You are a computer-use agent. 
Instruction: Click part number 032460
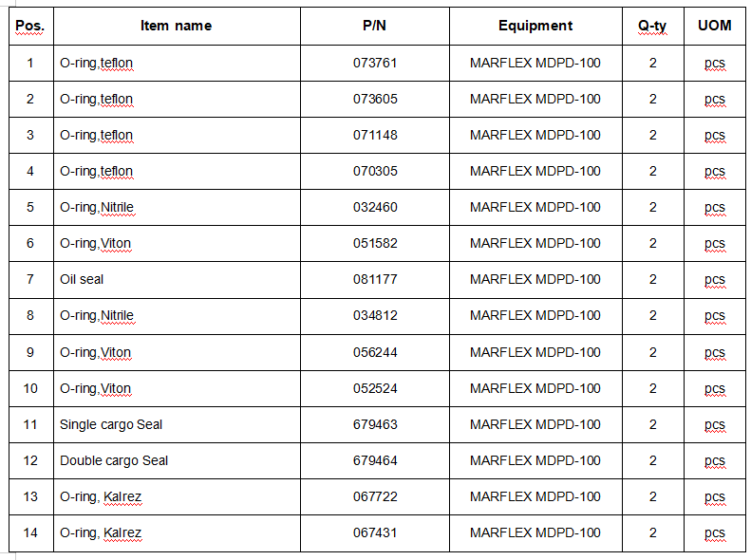[x=374, y=207]
